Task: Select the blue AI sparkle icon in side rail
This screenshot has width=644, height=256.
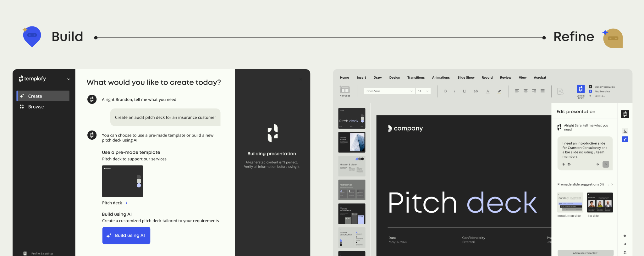Action: (x=625, y=139)
